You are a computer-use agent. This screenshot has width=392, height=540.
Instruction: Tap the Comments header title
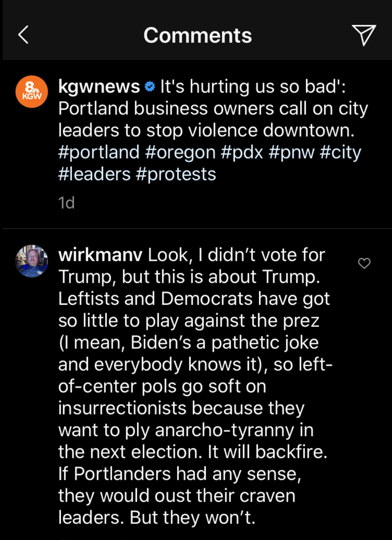(x=198, y=35)
